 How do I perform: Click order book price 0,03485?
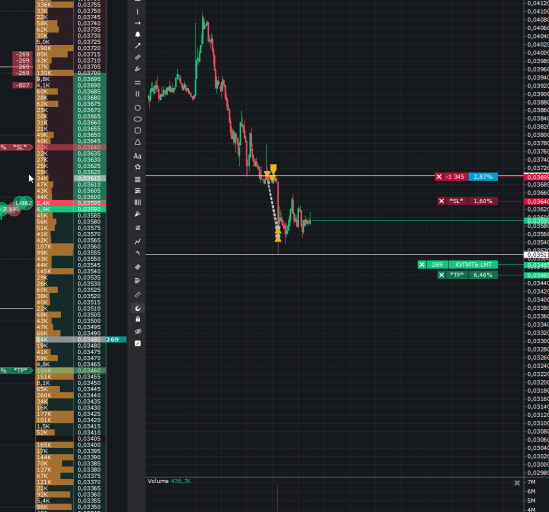89,339
